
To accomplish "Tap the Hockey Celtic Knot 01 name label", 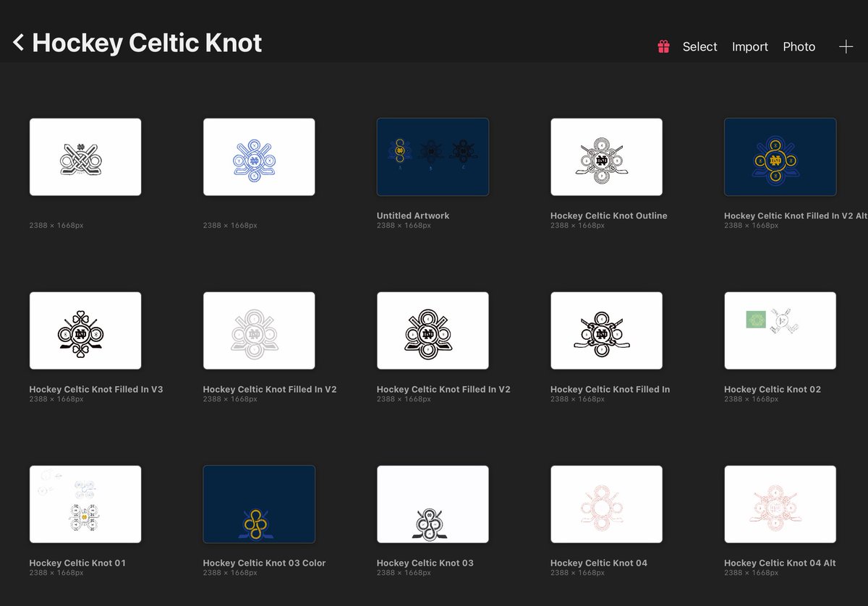I will coord(77,563).
